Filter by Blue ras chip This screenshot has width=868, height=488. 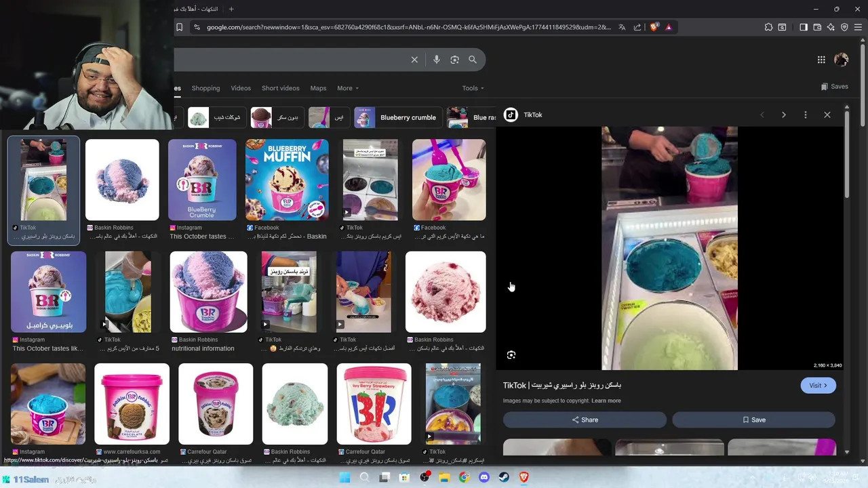click(x=471, y=117)
